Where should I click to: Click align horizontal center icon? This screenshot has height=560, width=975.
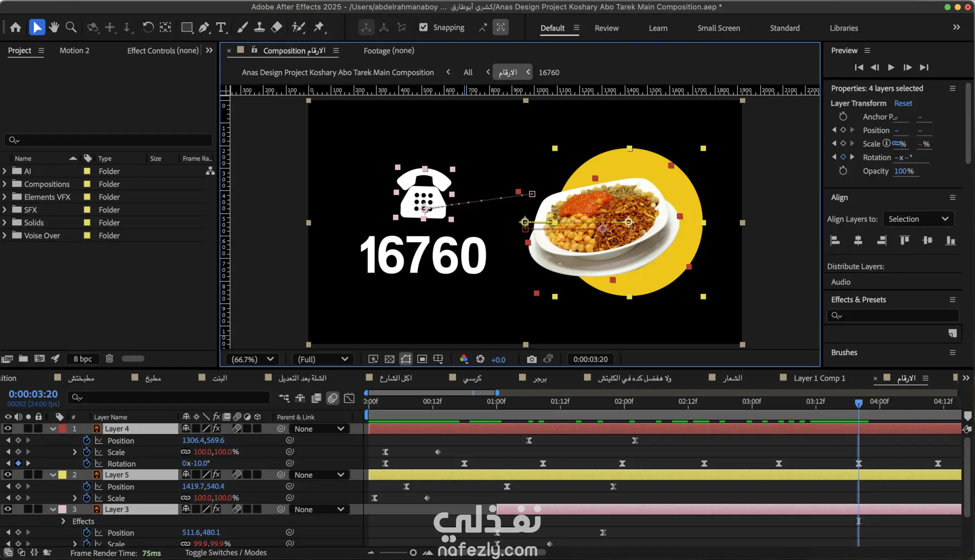pos(858,240)
